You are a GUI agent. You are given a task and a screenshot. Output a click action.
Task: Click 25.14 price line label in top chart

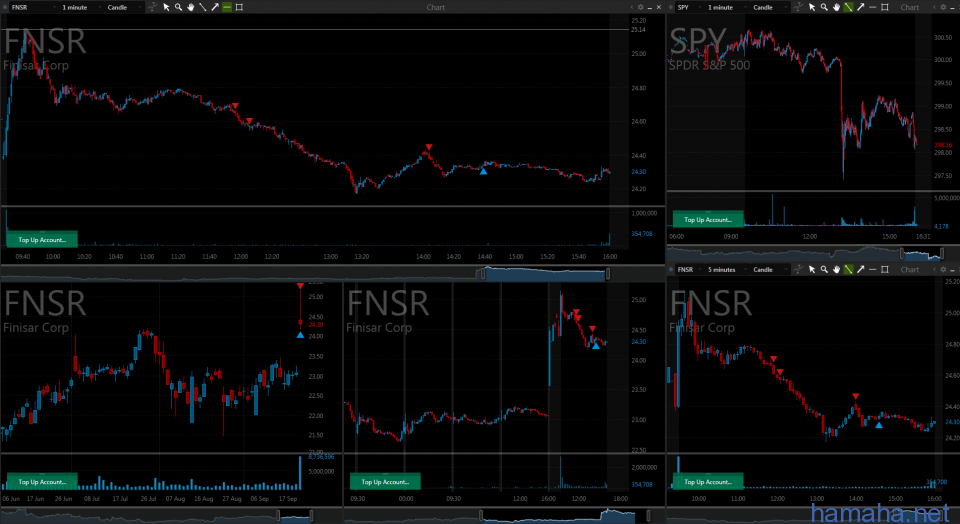click(x=638, y=29)
